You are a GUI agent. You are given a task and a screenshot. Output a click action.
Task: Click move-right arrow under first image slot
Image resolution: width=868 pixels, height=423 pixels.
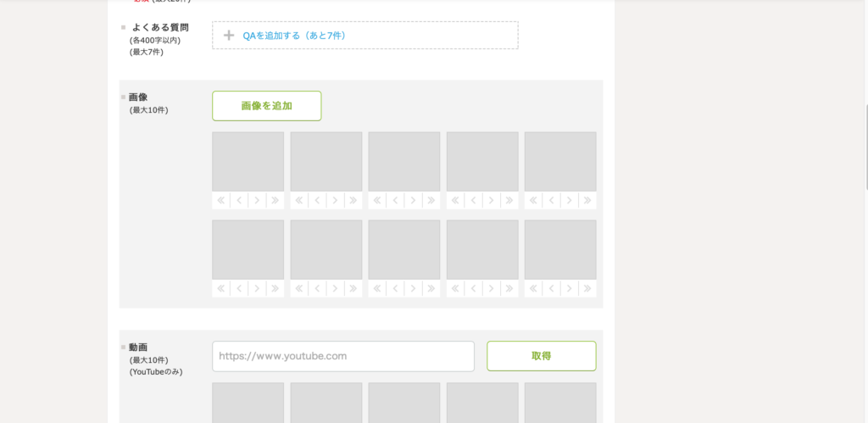coord(257,201)
